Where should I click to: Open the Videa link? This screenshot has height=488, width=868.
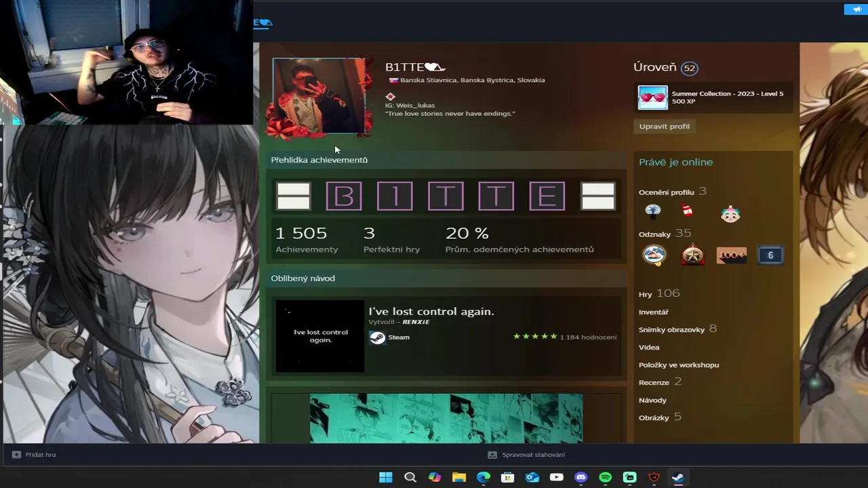[x=649, y=347]
